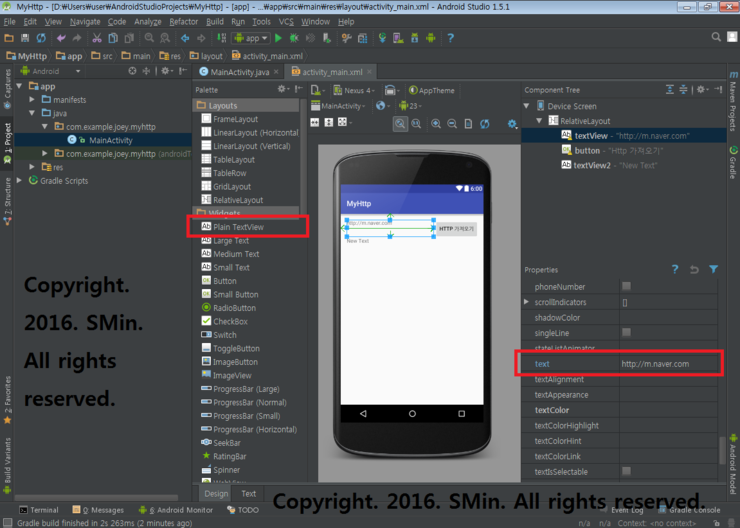Open the VCS menu
The image size is (740, 528).
point(286,22)
